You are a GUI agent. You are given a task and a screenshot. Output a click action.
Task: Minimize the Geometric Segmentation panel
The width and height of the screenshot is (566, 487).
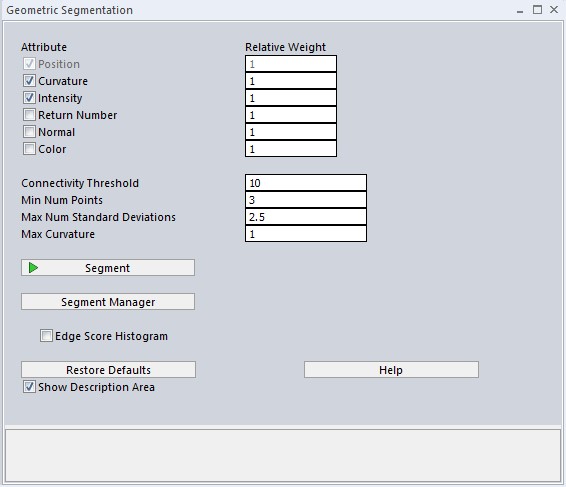pos(520,11)
